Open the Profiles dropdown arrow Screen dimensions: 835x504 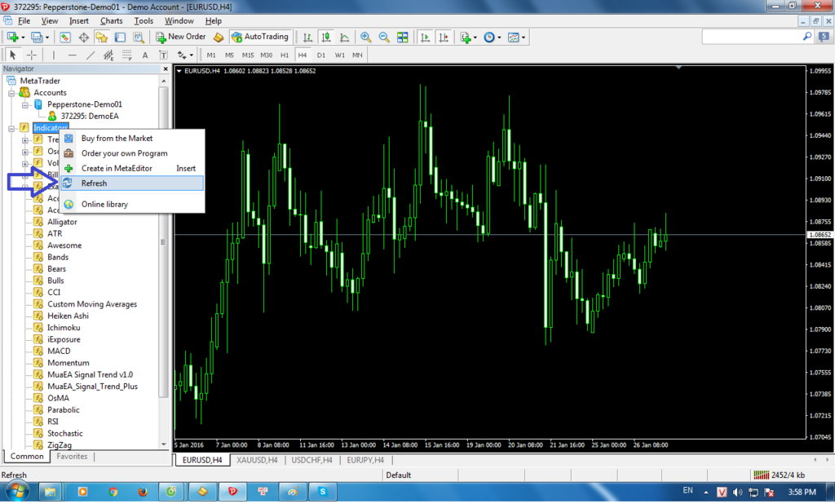tap(46, 38)
